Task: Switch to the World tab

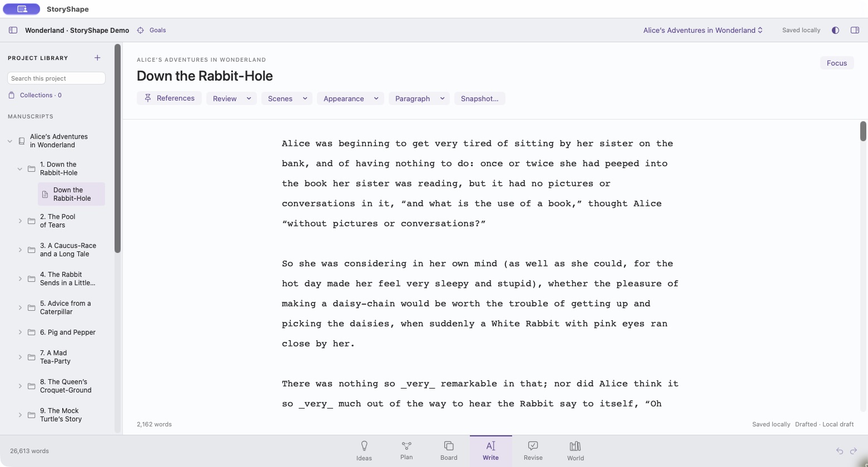Action: pyautogui.click(x=576, y=451)
